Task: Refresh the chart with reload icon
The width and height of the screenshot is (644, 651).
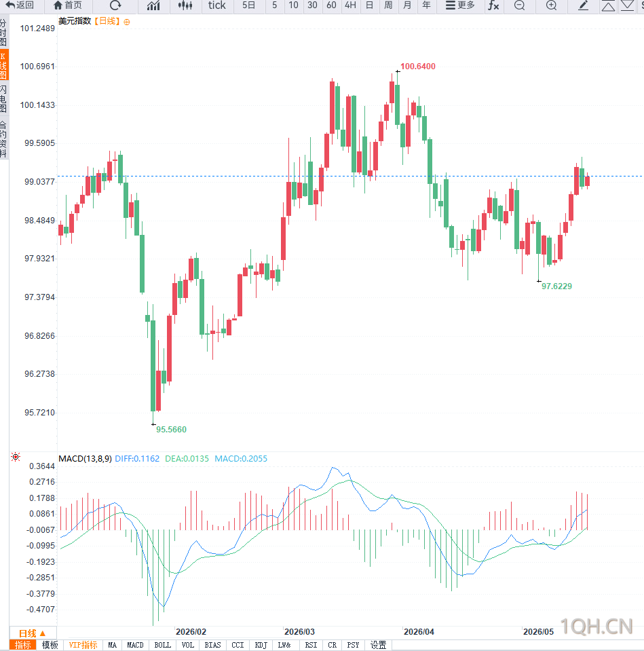Action: (115, 5)
